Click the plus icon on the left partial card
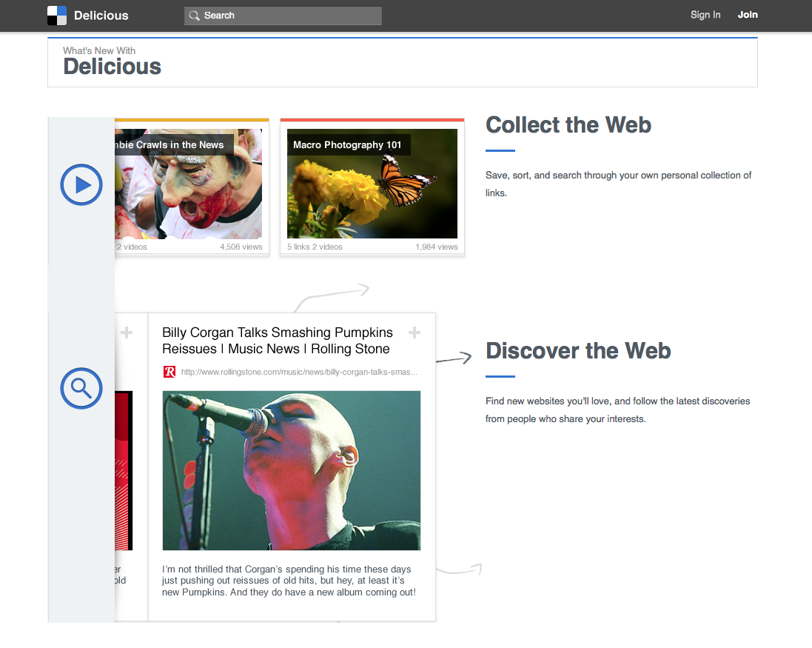 pos(127,333)
